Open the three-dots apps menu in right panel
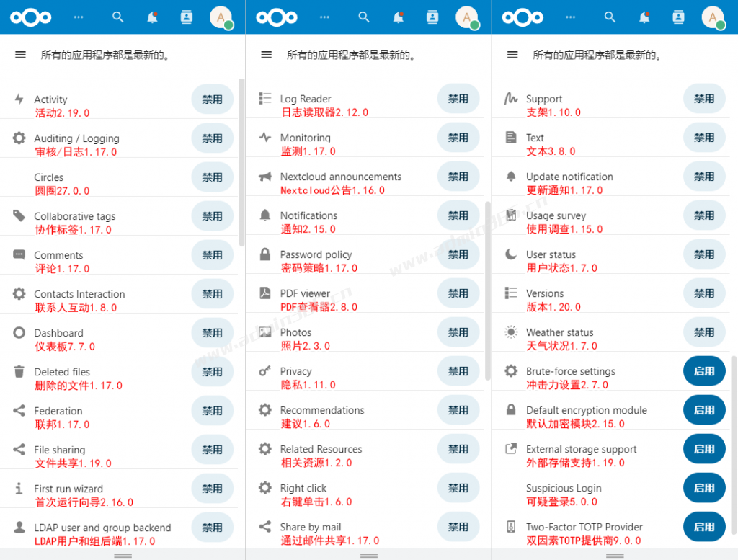The height and width of the screenshot is (560, 738). click(x=571, y=17)
